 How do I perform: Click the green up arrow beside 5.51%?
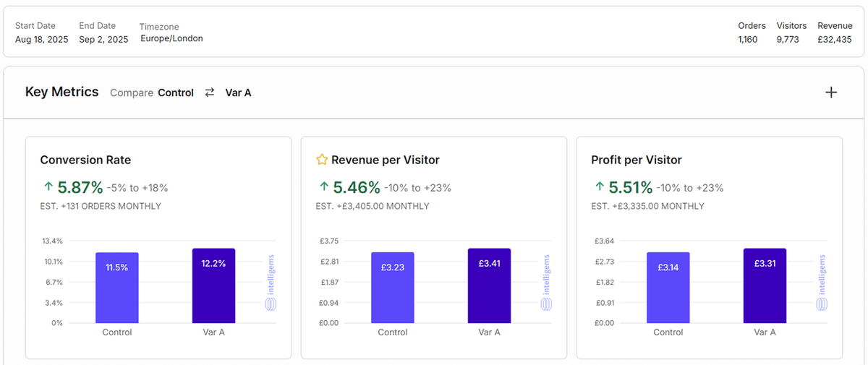tap(599, 188)
